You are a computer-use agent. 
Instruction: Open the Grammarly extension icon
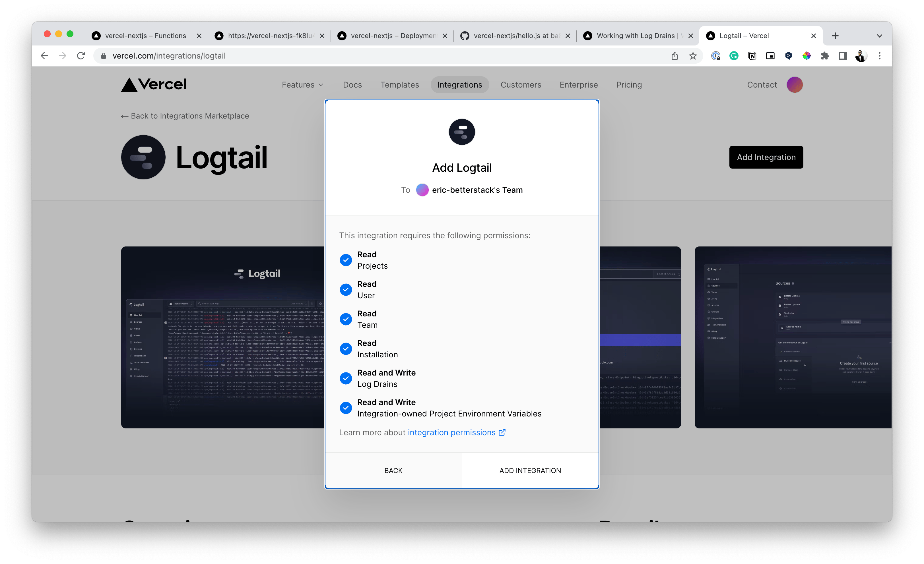[734, 56]
